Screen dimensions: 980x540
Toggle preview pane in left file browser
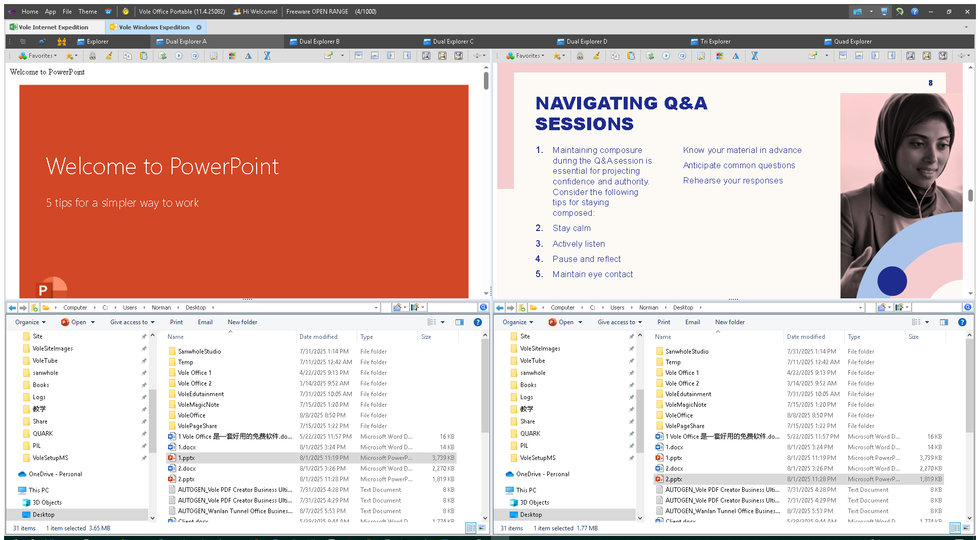tap(460, 322)
